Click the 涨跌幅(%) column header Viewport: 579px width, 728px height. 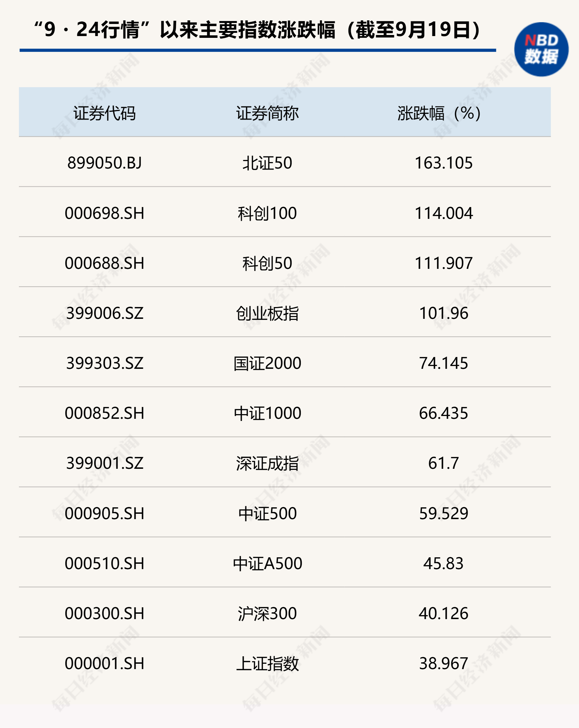click(x=439, y=113)
